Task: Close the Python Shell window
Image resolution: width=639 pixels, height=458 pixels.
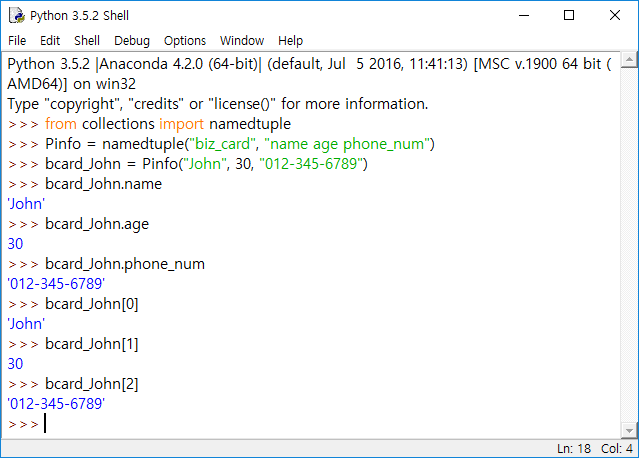Action: click(615, 15)
